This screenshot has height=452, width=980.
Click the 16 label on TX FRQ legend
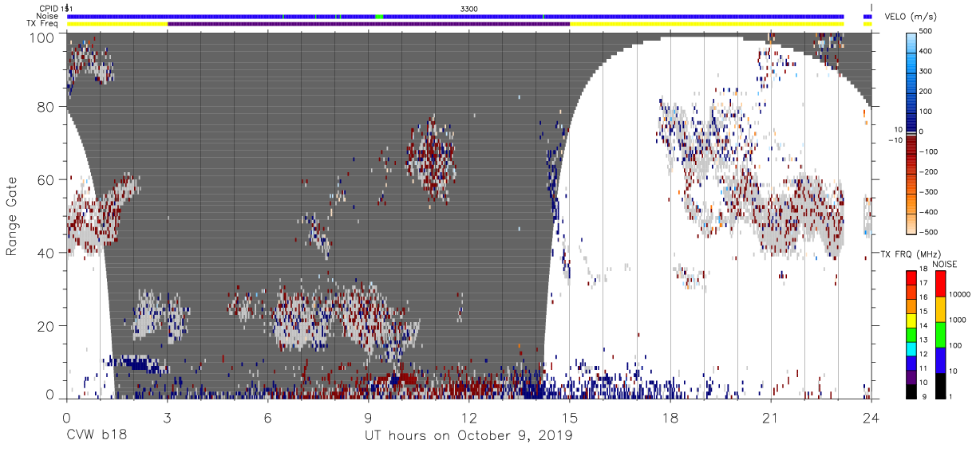coord(924,297)
